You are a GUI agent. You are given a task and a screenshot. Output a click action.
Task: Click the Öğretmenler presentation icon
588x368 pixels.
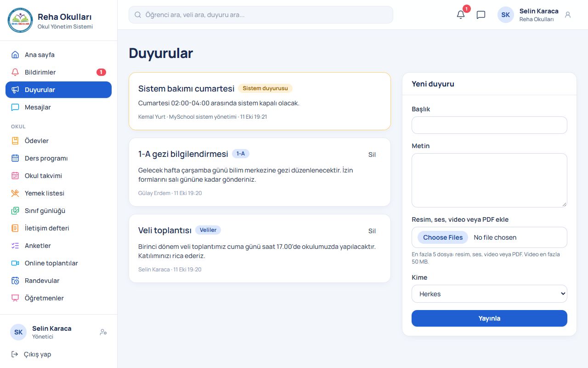point(15,298)
